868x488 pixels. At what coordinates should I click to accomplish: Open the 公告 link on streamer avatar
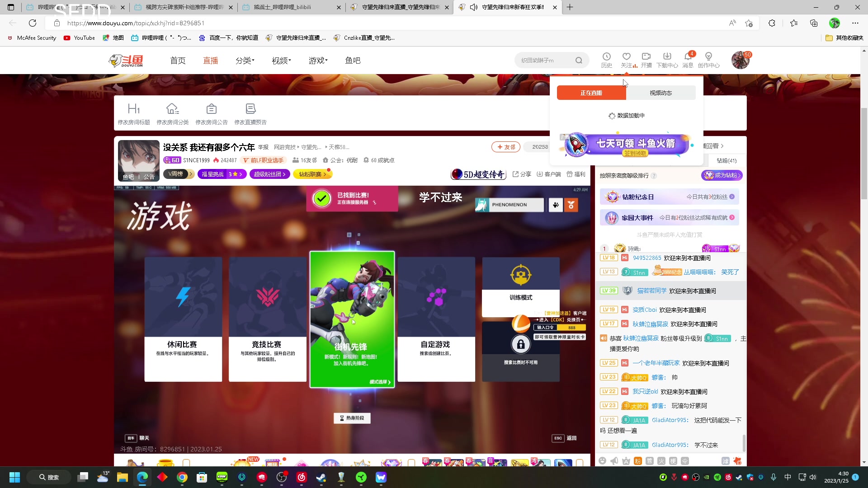[149, 177]
